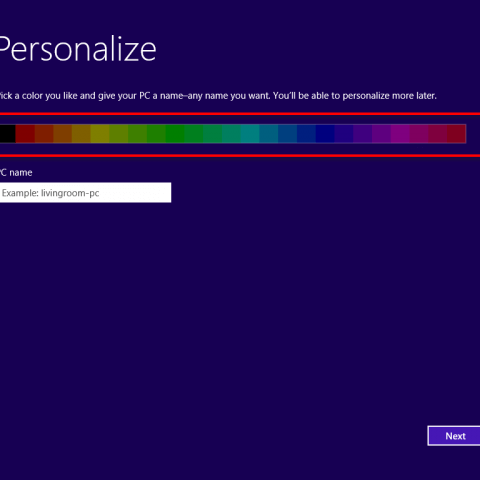Select the navy blue color swatch
This screenshot has height=480, width=480.
pos(325,134)
